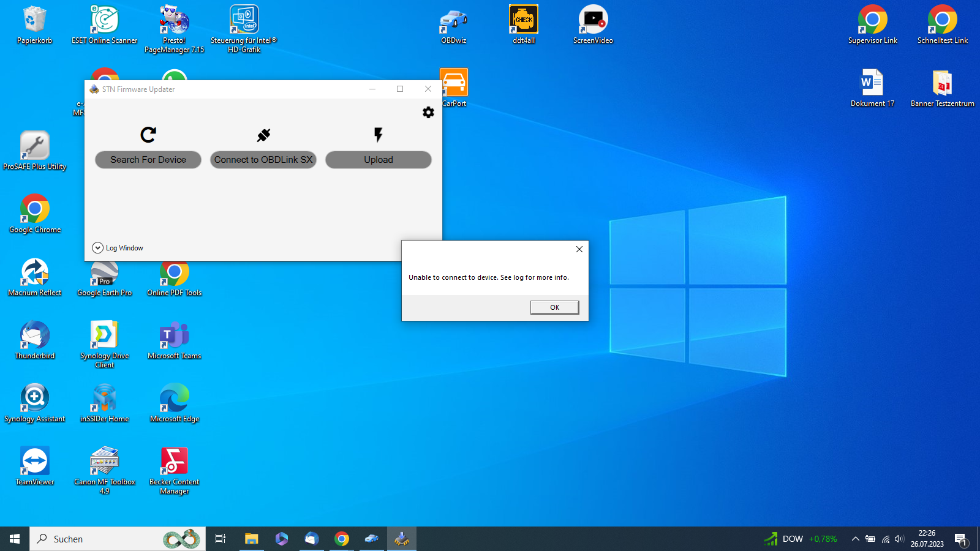The image size is (980, 551).
Task: Launch Becker Content Manager
Action: [174, 459]
